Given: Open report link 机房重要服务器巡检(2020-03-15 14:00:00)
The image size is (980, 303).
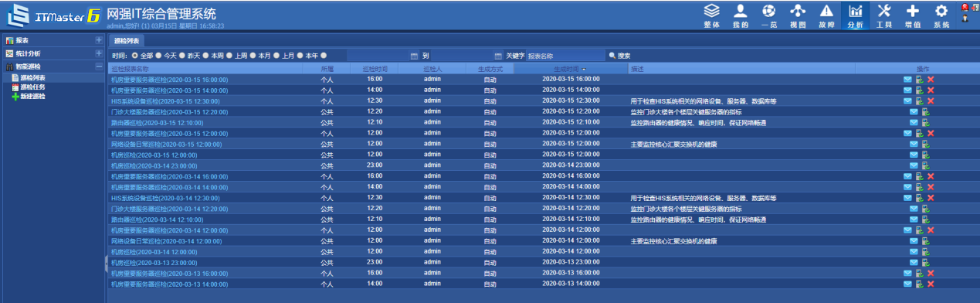Looking at the screenshot, I should pos(169,90).
